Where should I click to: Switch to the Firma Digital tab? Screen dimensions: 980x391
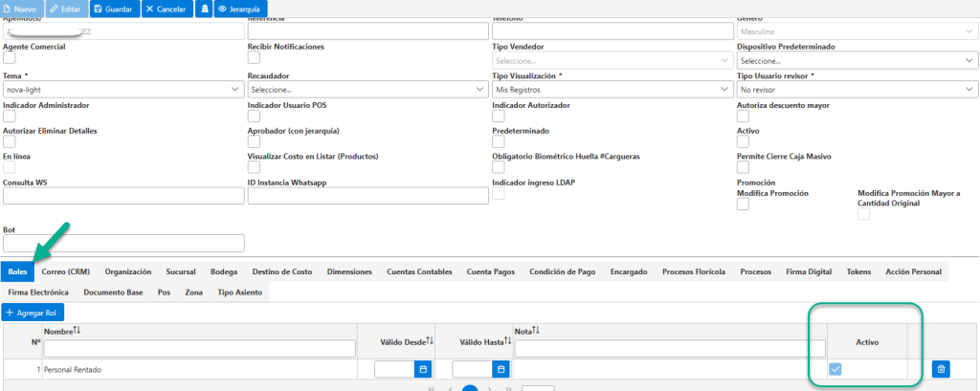[809, 272]
